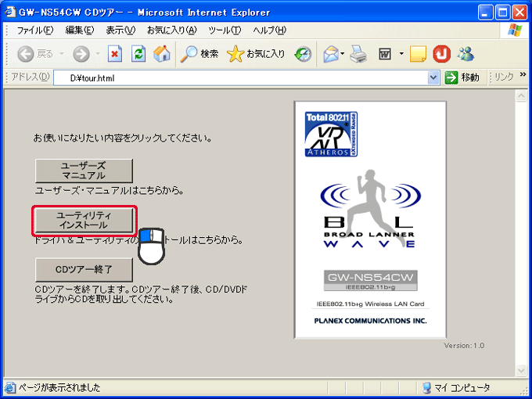Click the vertical scrollbar up arrow
This screenshot has width=532, height=399.
pyautogui.click(x=521, y=95)
